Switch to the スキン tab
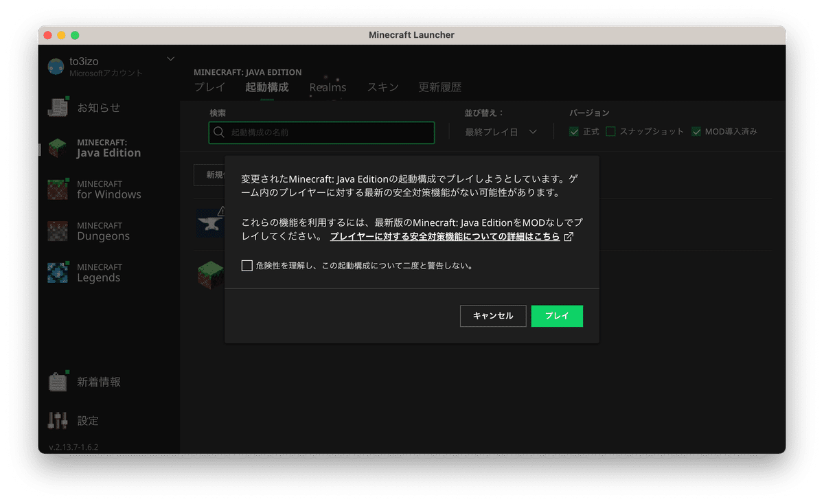 (x=382, y=87)
